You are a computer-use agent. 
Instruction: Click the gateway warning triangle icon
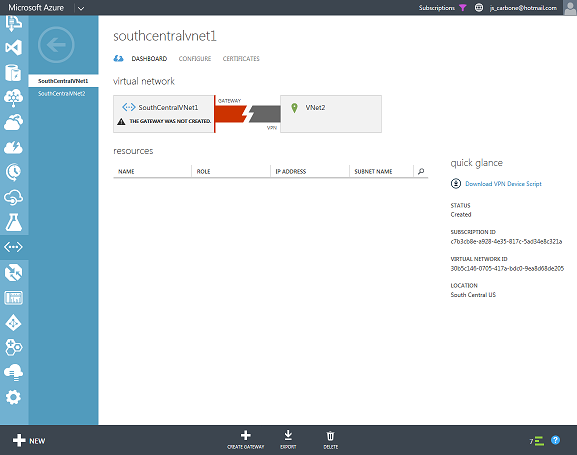[121, 121]
